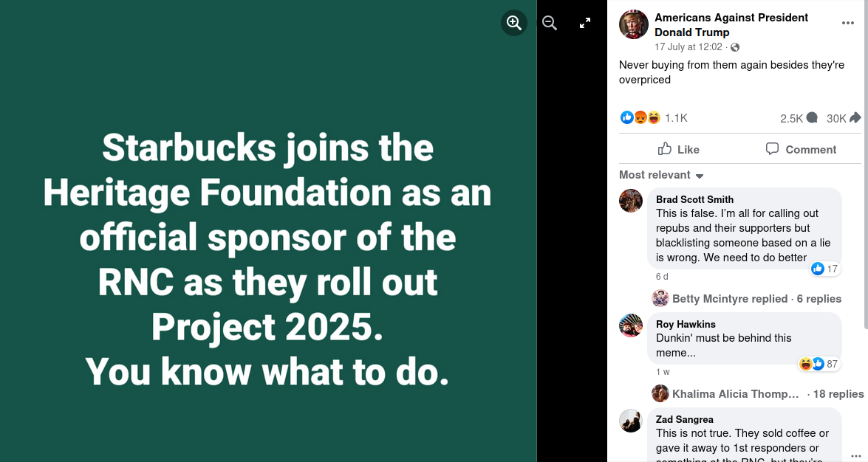Open the post reaction emoji icons
The image size is (868, 462).
pyautogui.click(x=640, y=118)
